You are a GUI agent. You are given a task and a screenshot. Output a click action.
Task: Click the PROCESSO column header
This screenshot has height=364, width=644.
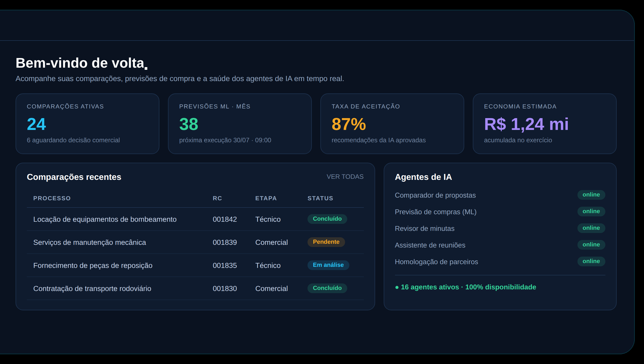point(52,198)
